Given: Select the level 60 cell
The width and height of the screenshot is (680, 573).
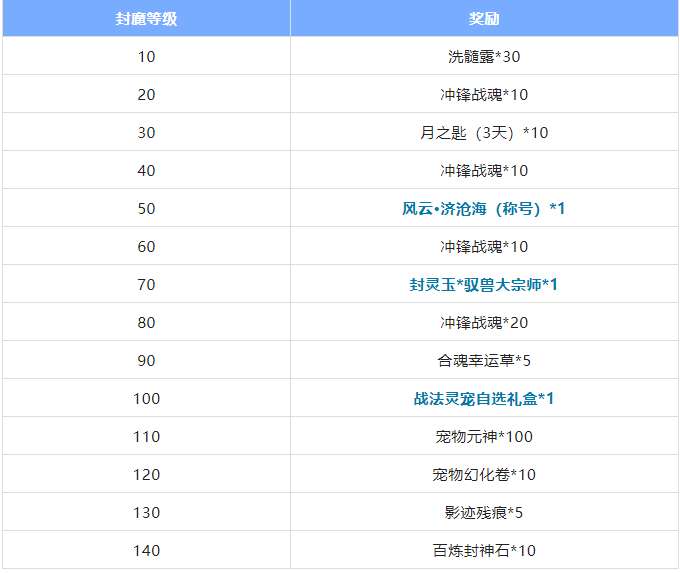Looking at the screenshot, I should coord(146,246).
